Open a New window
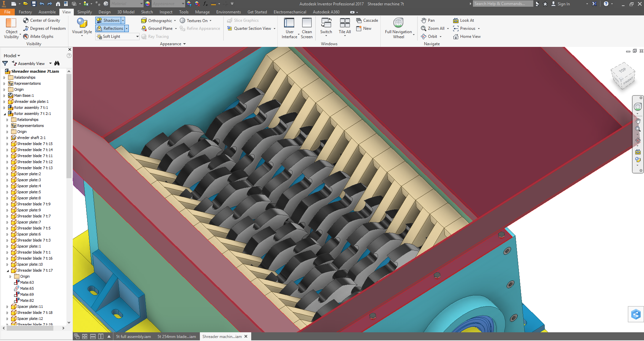644x341 pixels. point(364,28)
